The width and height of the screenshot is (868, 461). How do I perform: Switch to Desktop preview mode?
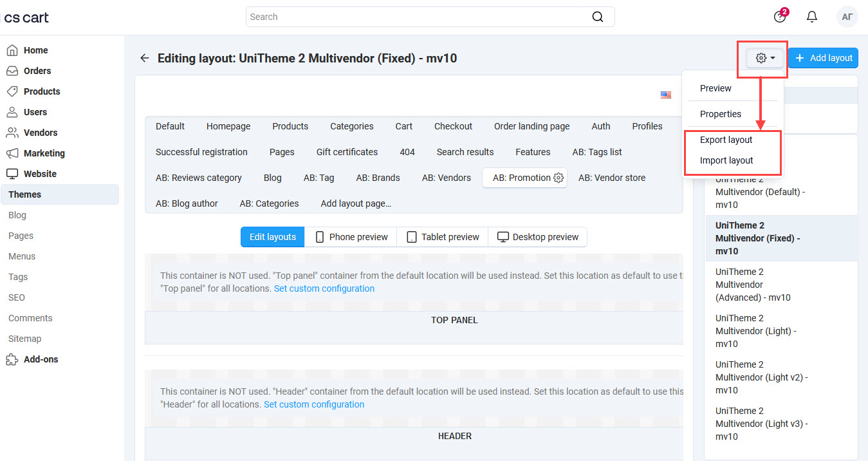(x=538, y=237)
